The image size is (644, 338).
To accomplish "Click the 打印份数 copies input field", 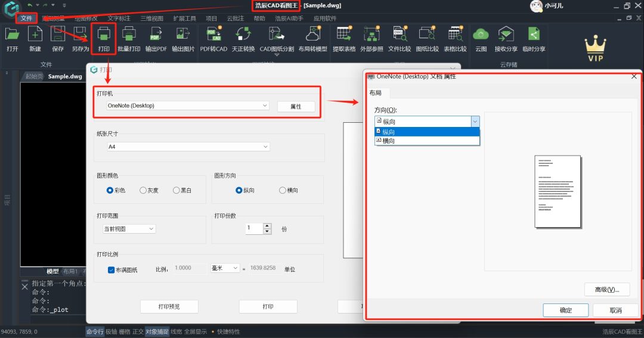I will tap(254, 229).
